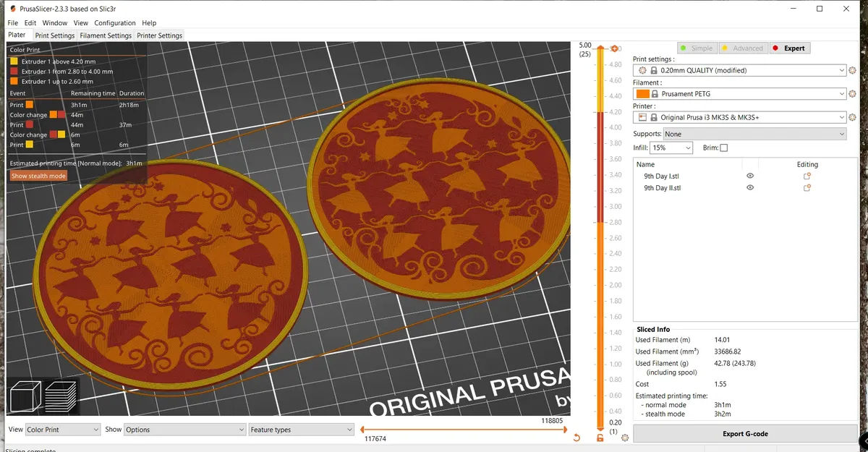Open the Edit menu
Screen dimensions: 868x452
(30, 23)
